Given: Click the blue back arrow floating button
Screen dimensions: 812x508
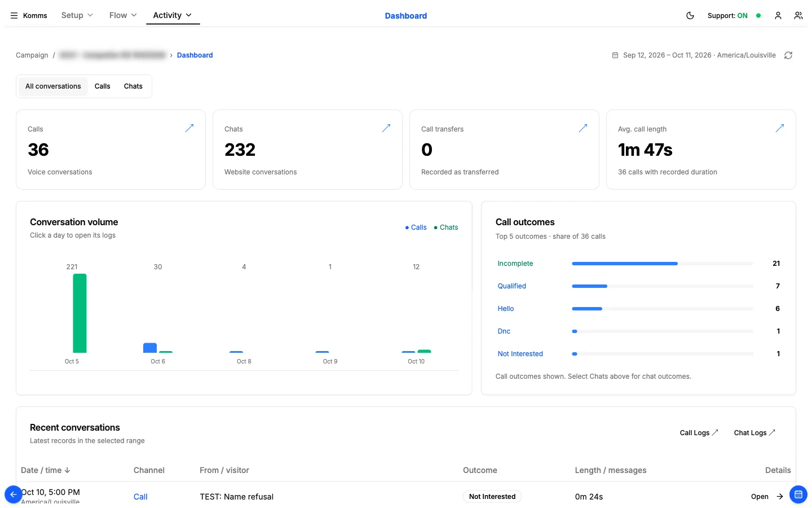Looking at the screenshot, I should point(14,494).
